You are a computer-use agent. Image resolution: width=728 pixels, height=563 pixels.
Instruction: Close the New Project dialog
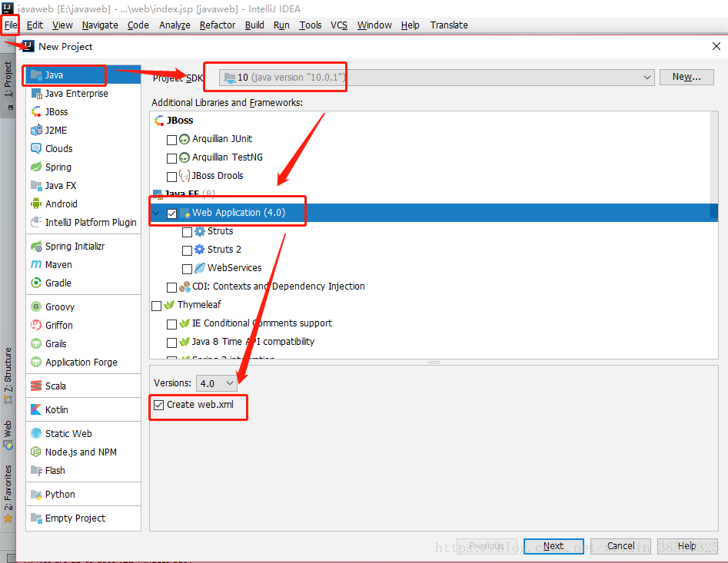(x=716, y=46)
